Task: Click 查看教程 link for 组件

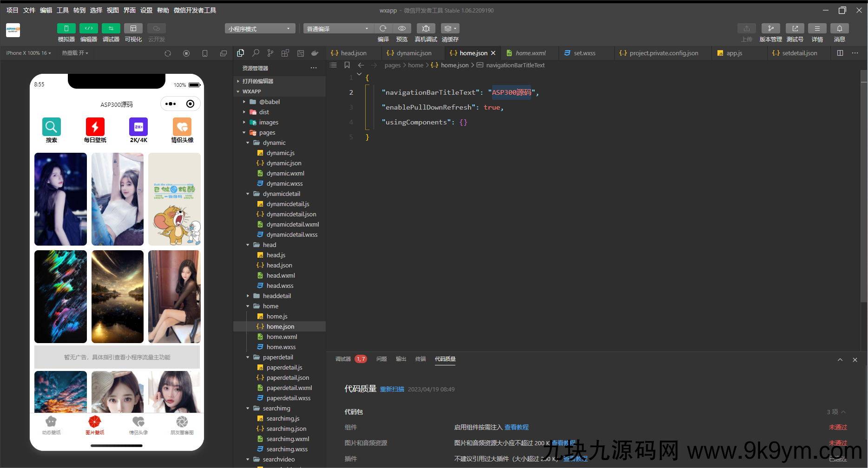Action: pyautogui.click(x=516, y=427)
